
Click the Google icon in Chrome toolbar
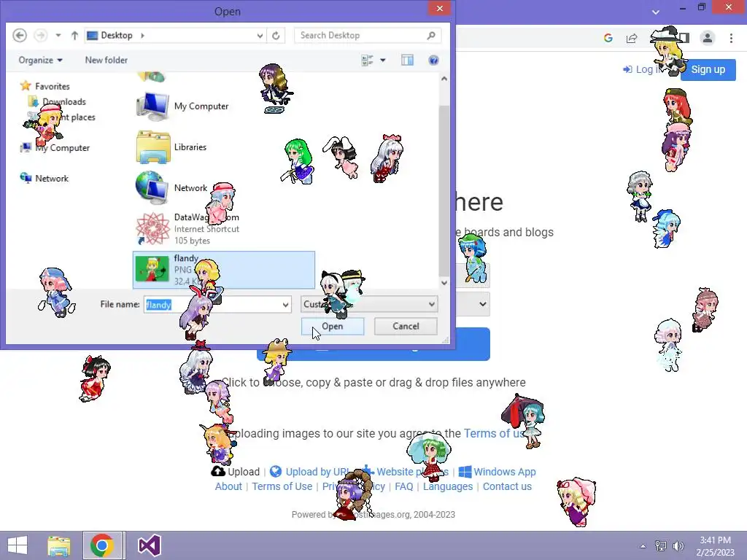[x=608, y=38]
